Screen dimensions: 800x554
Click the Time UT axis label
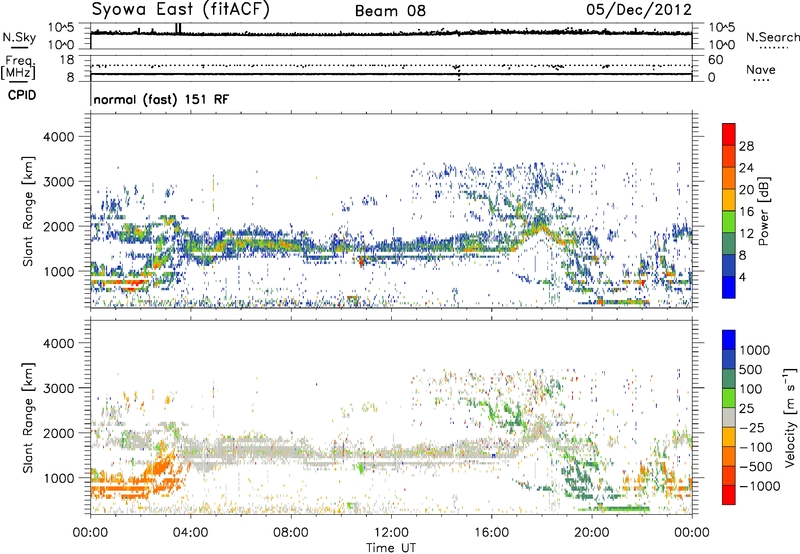[391, 548]
